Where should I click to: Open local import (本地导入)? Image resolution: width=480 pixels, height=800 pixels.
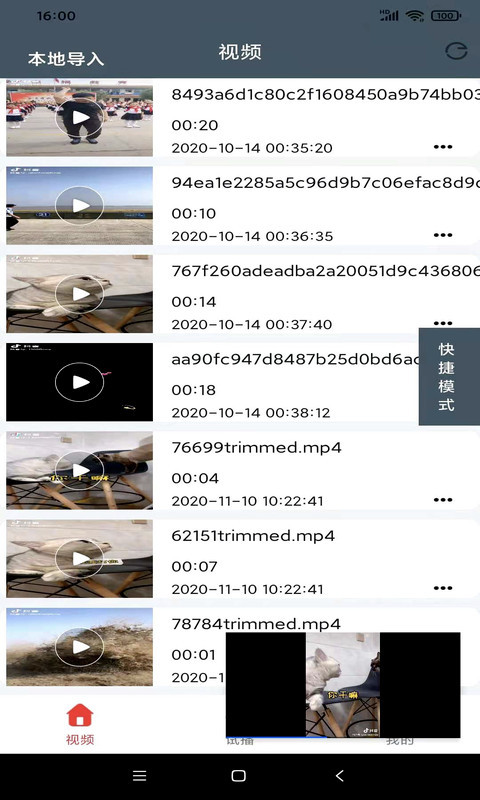tap(66, 59)
